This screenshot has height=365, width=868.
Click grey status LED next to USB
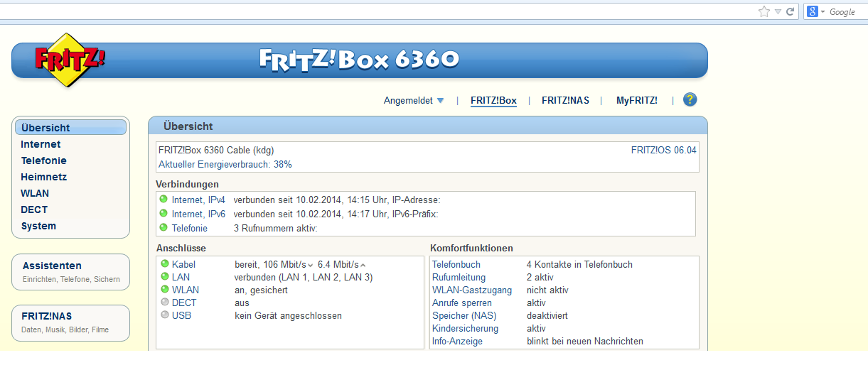tap(165, 315)
